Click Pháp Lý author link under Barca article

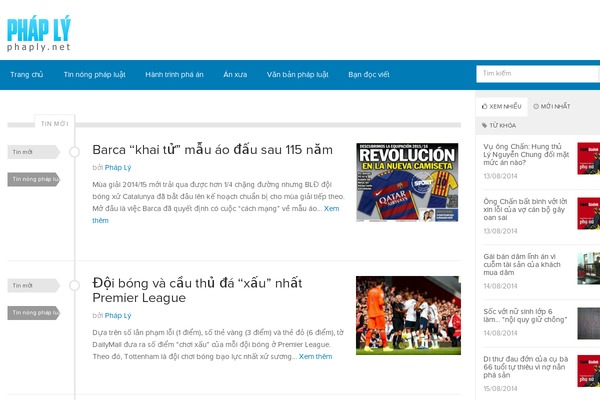point(118,167)
